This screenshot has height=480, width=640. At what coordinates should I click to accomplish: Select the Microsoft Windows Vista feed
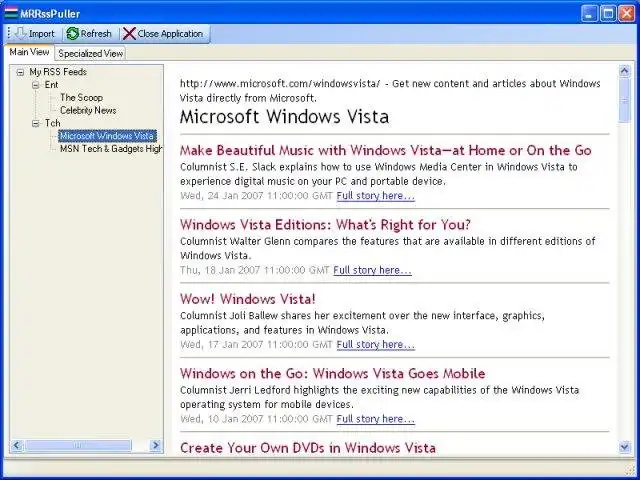(x=107, y=136)
